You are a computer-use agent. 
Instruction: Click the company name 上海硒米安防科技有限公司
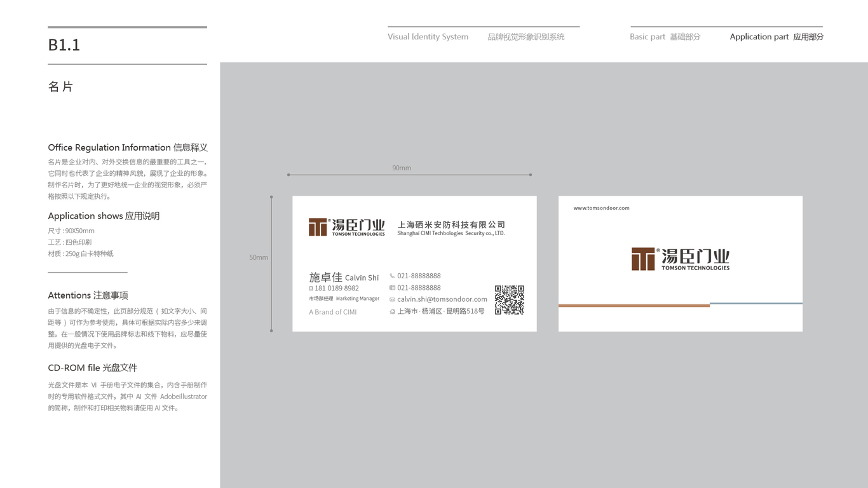451,225
